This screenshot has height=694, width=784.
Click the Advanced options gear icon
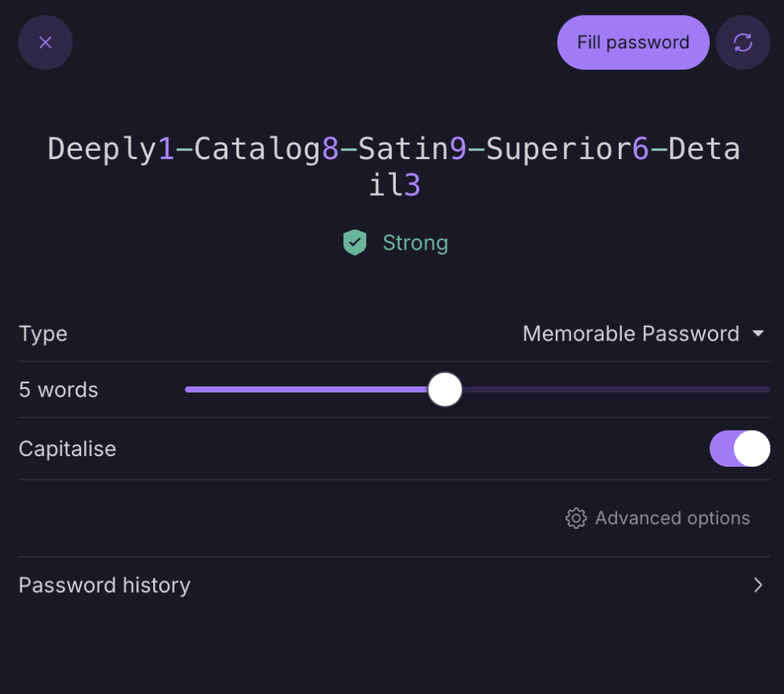576,519
